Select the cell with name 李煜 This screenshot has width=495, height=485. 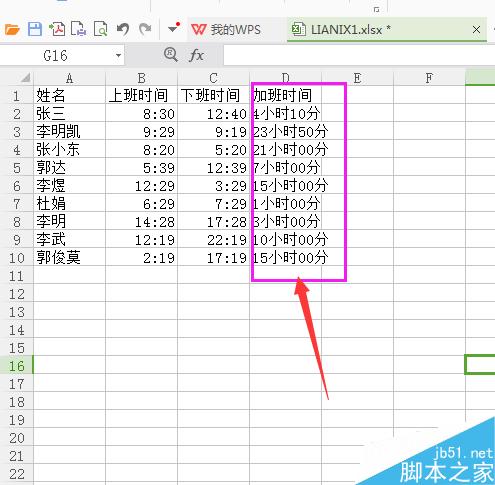coord(69,185)
